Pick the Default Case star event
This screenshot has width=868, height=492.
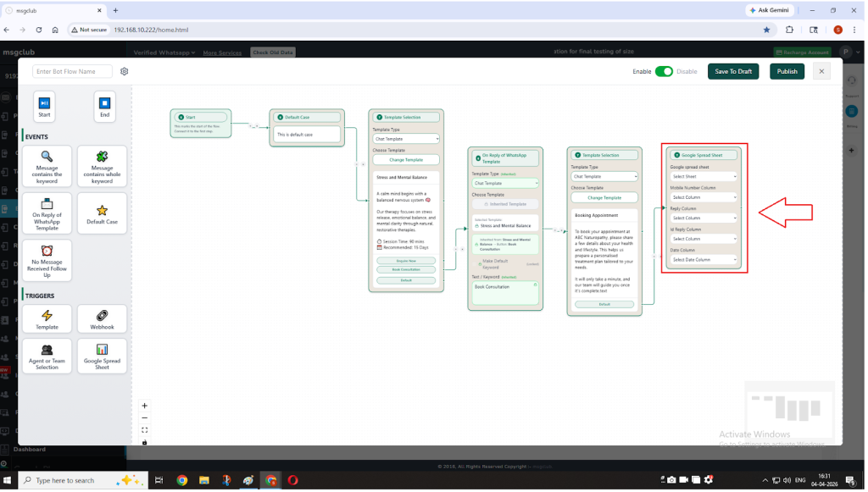[x=102, y=213]
